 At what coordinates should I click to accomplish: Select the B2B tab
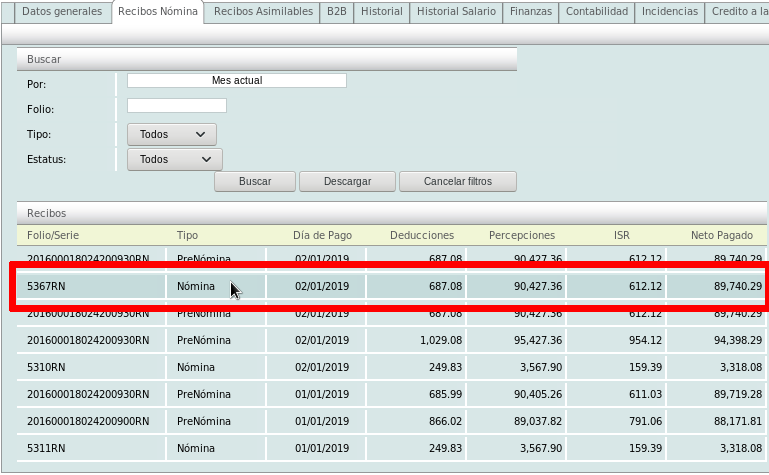(x=335, y=12)
